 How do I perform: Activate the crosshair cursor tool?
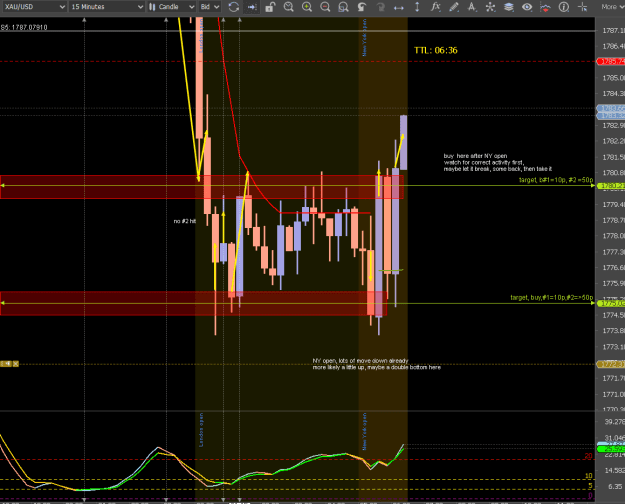coord(582,7)
